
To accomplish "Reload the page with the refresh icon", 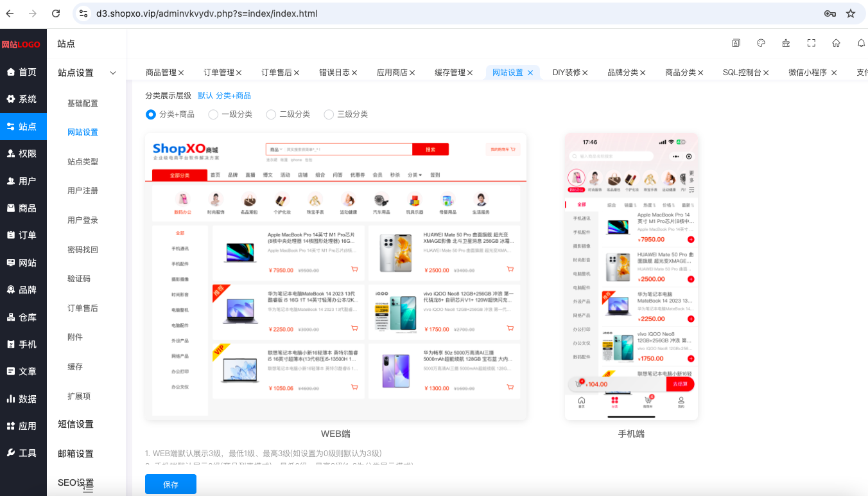I will point(56,13).
